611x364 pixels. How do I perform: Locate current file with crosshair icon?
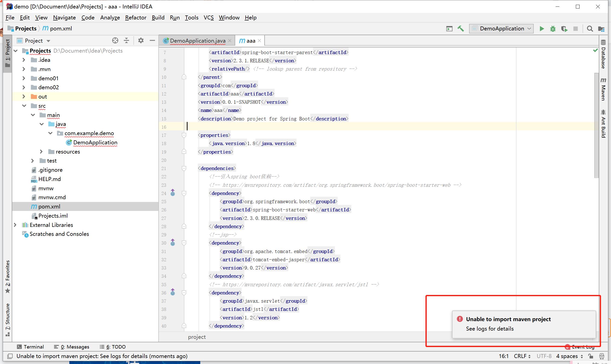pos(115,40)
